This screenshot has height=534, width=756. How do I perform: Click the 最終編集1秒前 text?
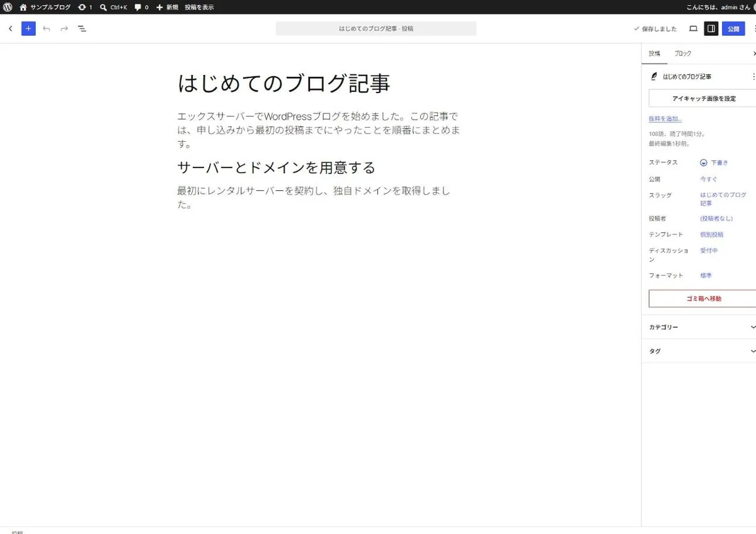[669, 144]
